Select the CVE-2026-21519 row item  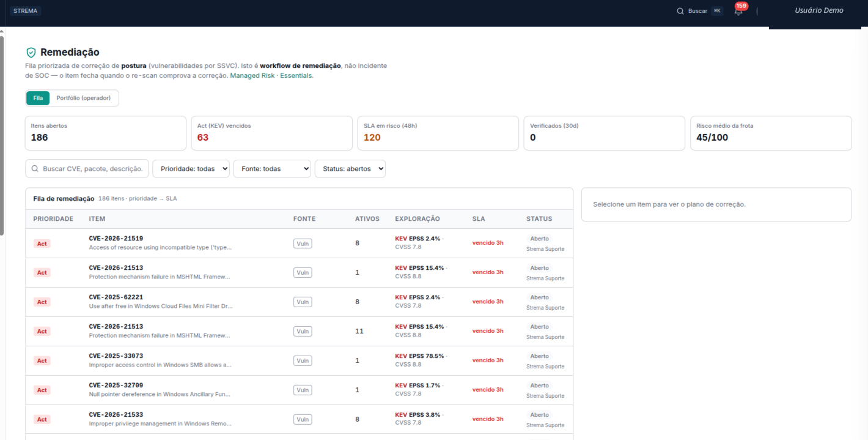coord(300,244)
